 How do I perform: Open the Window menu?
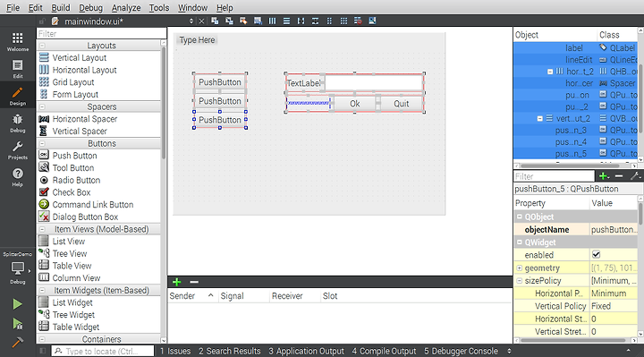tap(192, 7)
